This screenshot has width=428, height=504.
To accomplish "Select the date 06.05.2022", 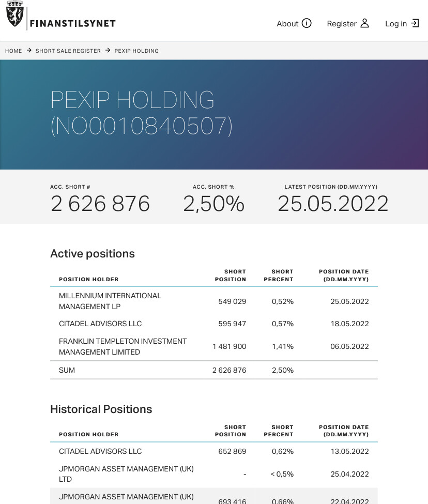I will point(349,346).
